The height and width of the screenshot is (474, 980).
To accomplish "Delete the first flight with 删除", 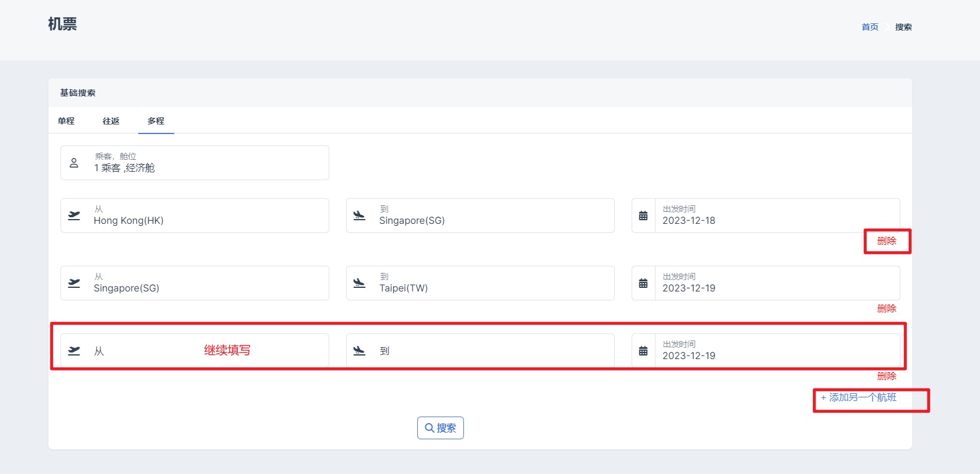I will pos(887,241).
